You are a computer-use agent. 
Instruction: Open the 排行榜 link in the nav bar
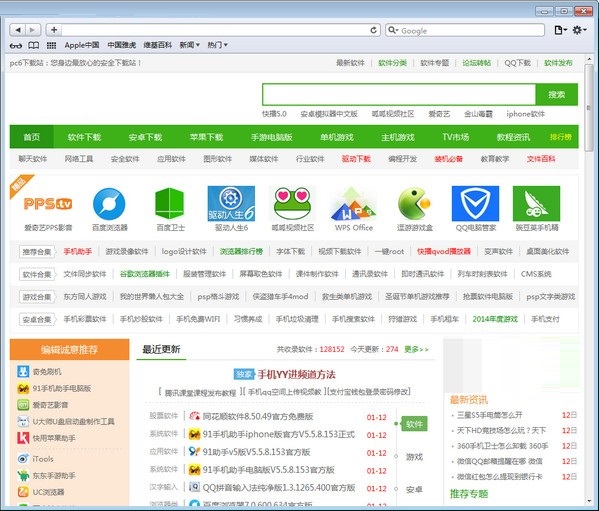point(560,137)
